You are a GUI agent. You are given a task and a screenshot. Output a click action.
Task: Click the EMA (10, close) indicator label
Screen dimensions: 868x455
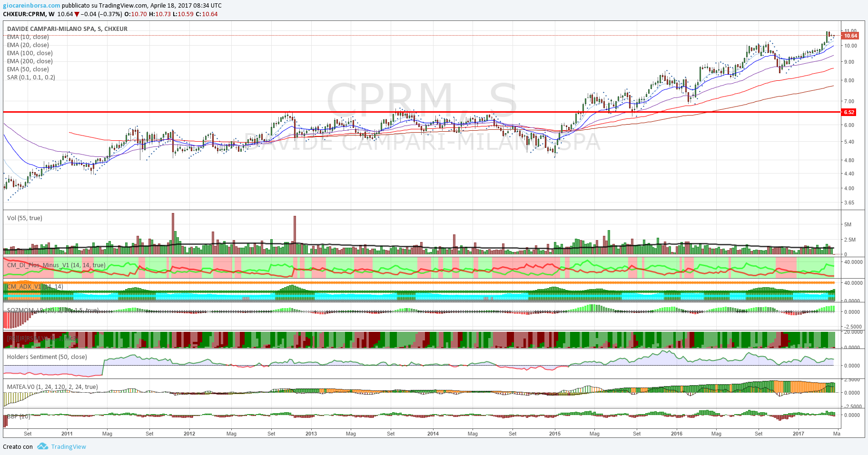(28, 37)
